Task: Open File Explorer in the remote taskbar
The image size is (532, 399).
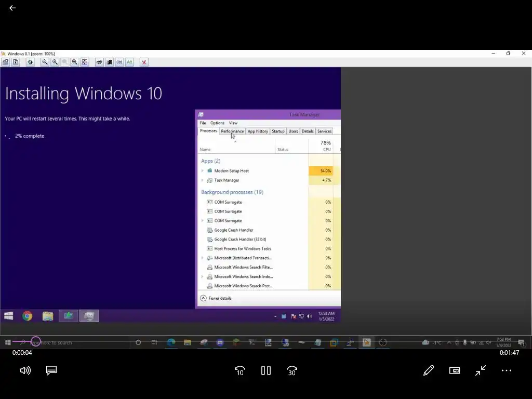Action: click(48, 316)
